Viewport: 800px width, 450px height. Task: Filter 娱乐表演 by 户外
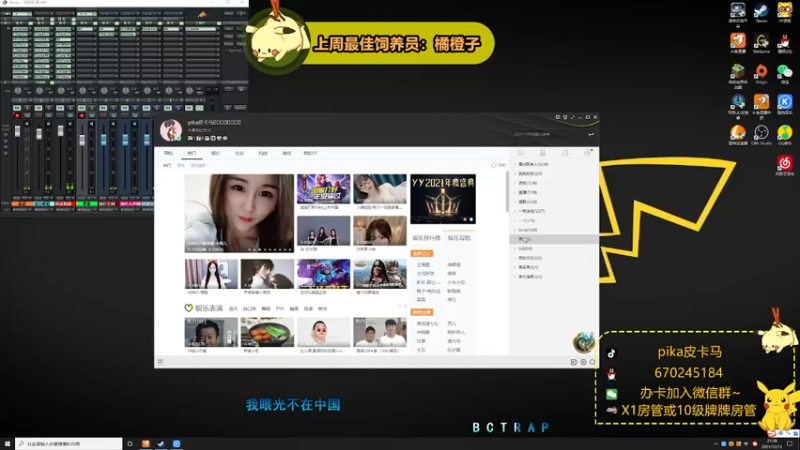(x=280, y=309)
